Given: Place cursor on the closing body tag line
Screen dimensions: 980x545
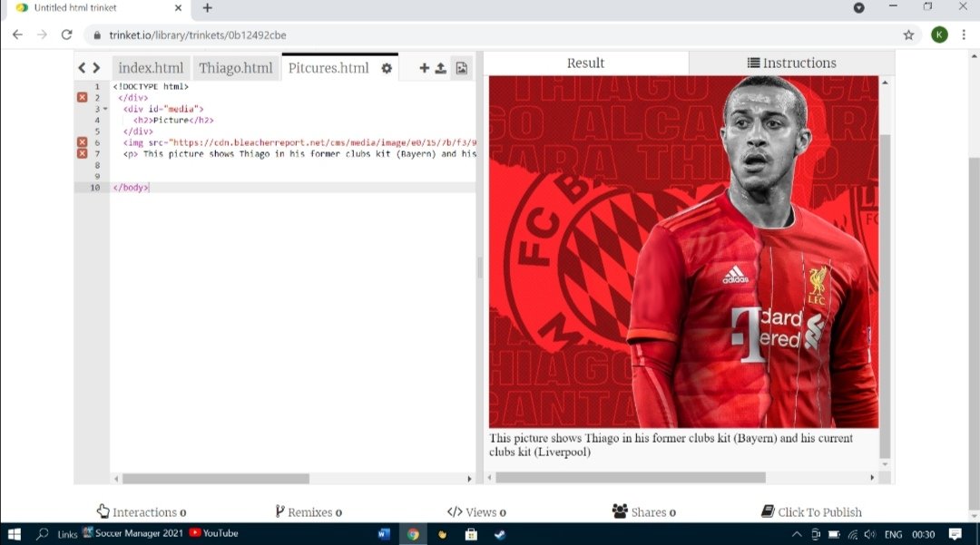Looking at the screenshot, I should coord(292,188).
